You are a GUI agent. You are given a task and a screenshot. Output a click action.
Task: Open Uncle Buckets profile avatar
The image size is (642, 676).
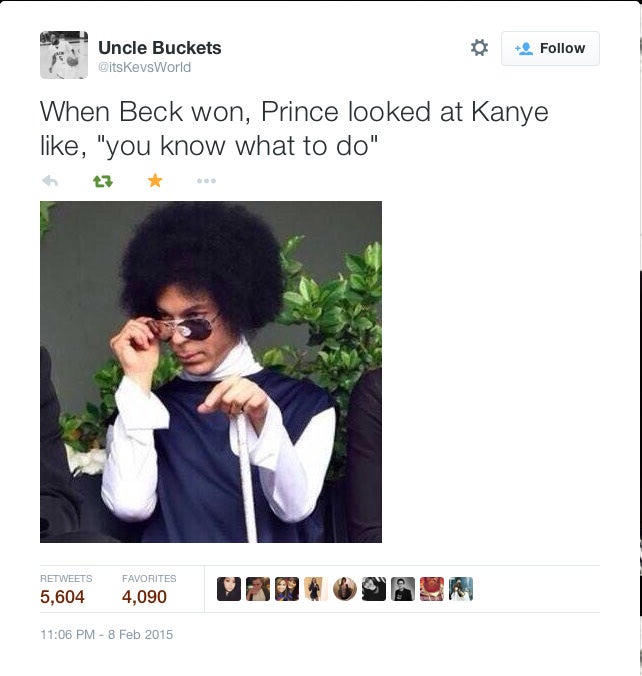click(x=64, y=55)
